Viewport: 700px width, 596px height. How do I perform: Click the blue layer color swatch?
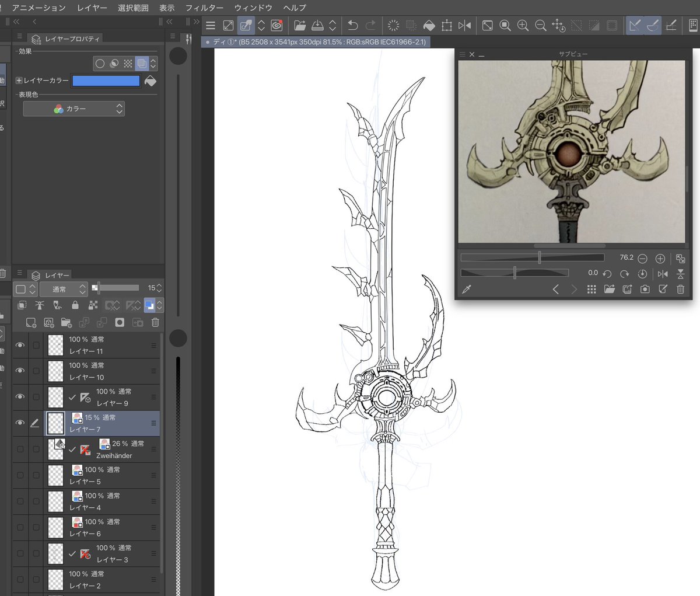[106, 81]
